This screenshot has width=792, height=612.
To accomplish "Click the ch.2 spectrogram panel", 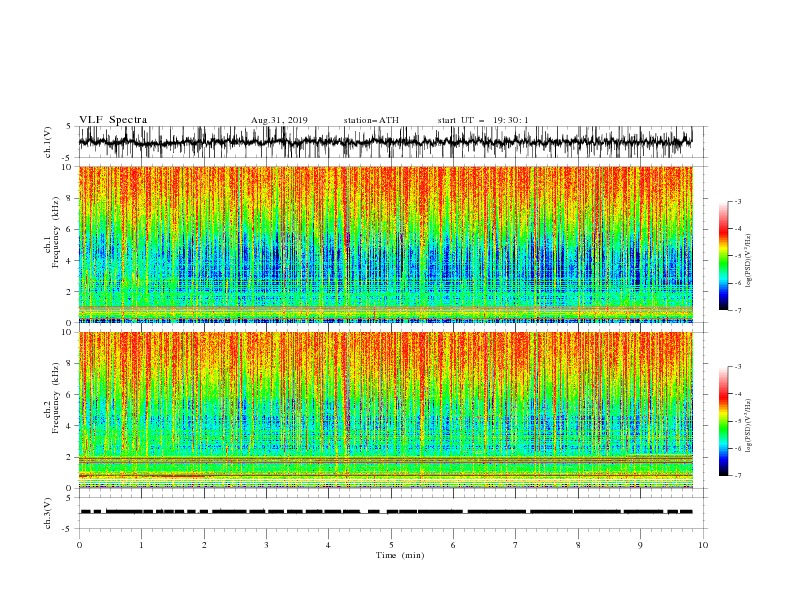I will tap(385, 410).
